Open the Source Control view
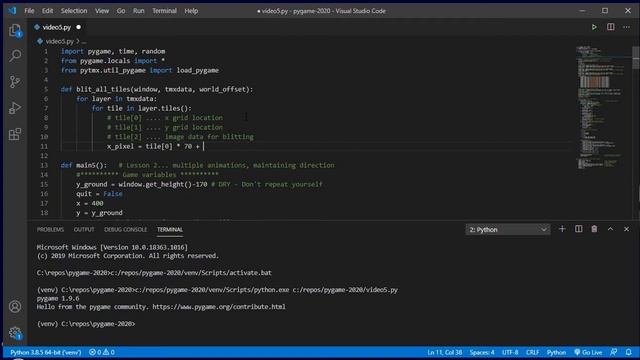 click(x=15, y=82)
